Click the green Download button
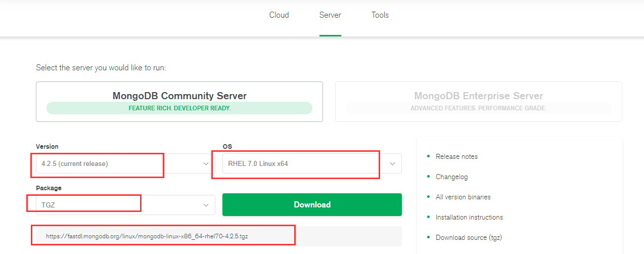The width and height of the screenshot is (644, 254). pyautogui.click(x=312, y=205)
